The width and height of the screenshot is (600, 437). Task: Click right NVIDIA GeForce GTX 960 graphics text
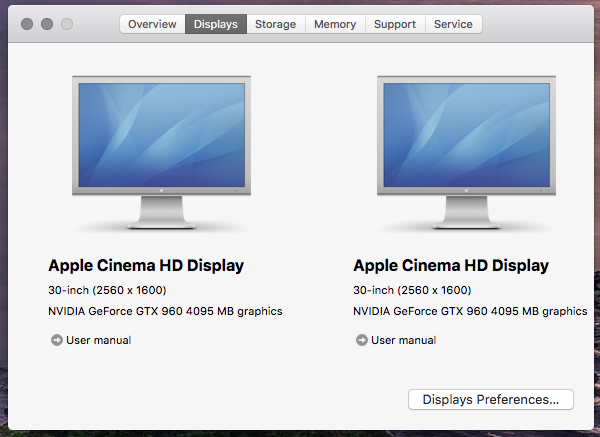[x=470, y=311]
